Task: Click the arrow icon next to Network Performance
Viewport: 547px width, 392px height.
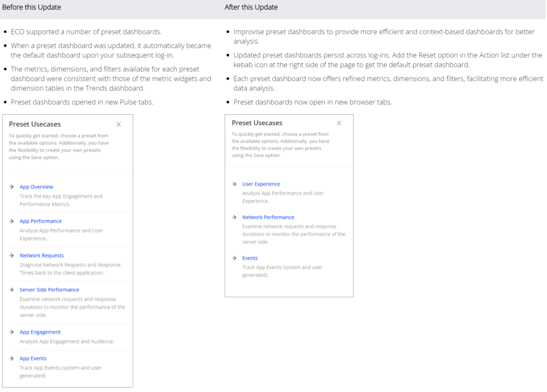Action: [x=234, y=217]
